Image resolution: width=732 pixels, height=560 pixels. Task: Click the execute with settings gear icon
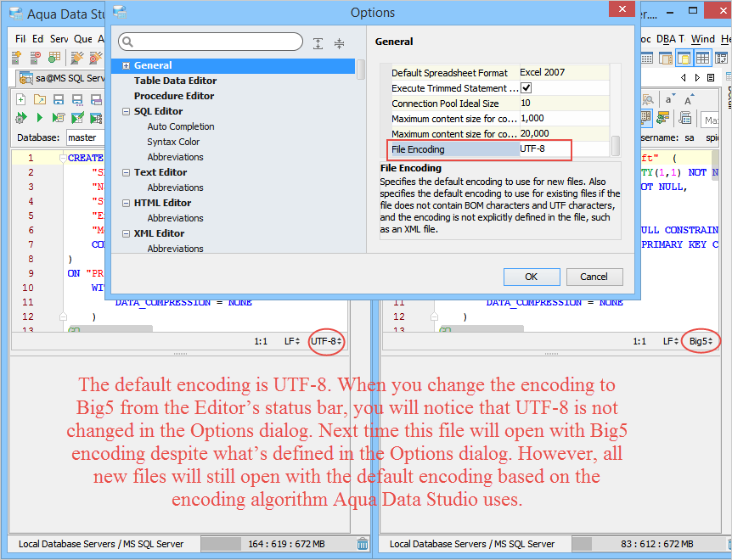point(21,118)
